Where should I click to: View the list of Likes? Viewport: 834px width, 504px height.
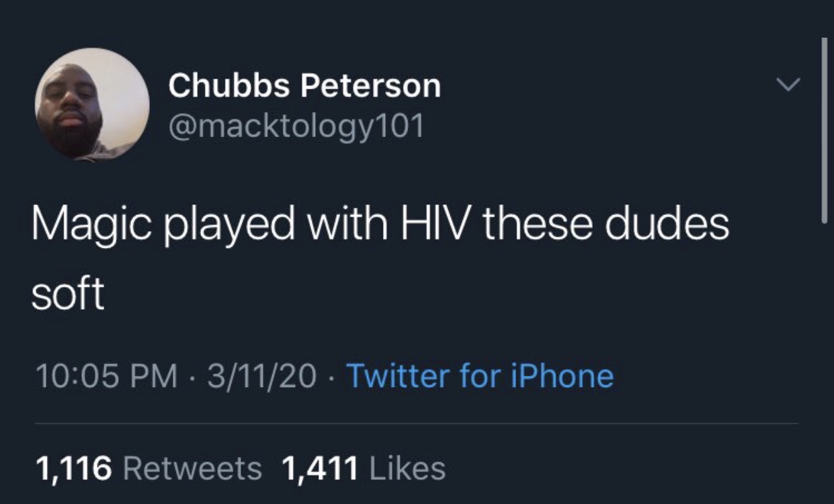pos(408,468)
